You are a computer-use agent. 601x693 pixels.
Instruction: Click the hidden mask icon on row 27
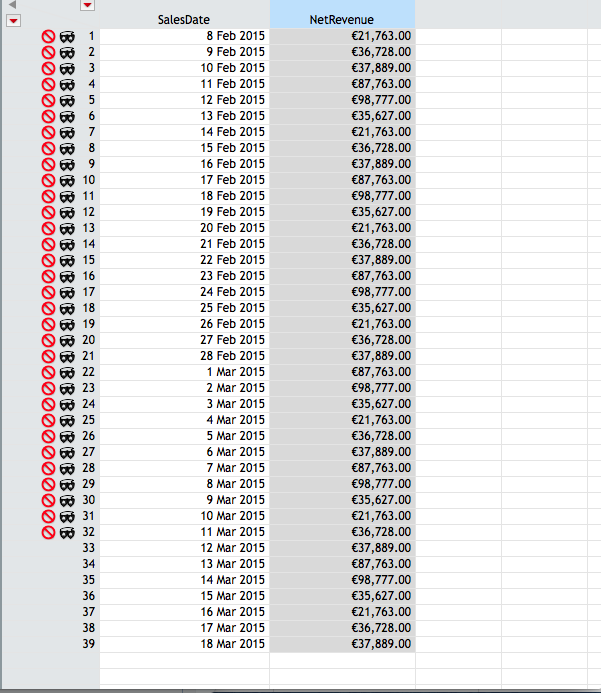(67, 453)
